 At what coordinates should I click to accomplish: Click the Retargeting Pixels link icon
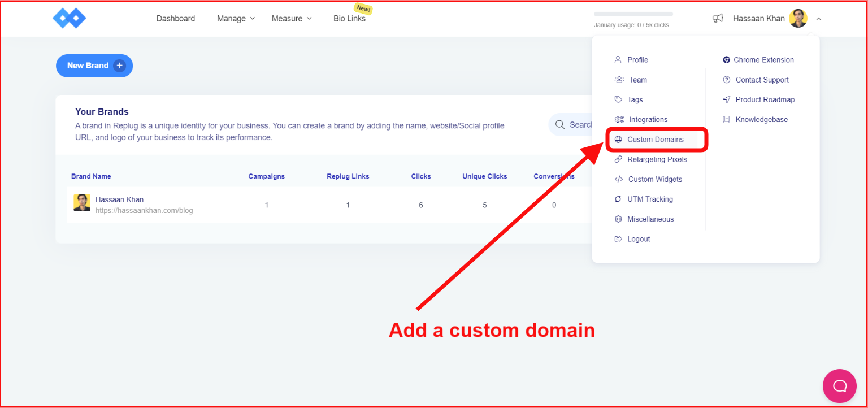(618, 159)
